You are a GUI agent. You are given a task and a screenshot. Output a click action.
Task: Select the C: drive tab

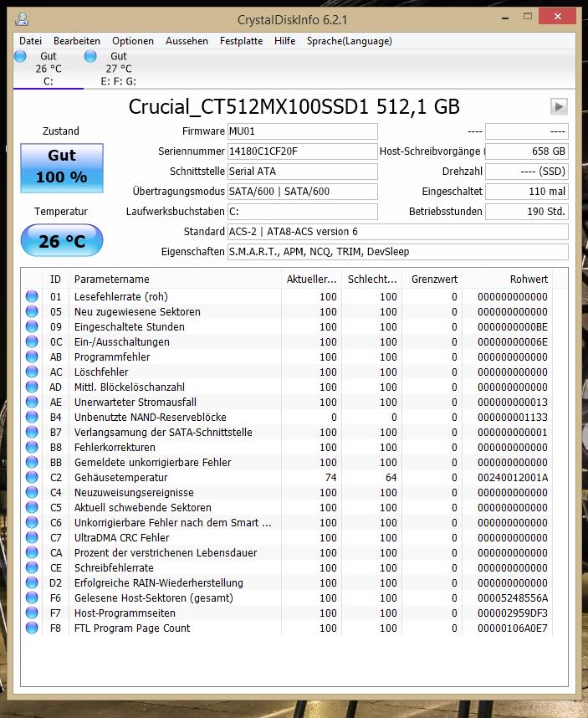49,69
